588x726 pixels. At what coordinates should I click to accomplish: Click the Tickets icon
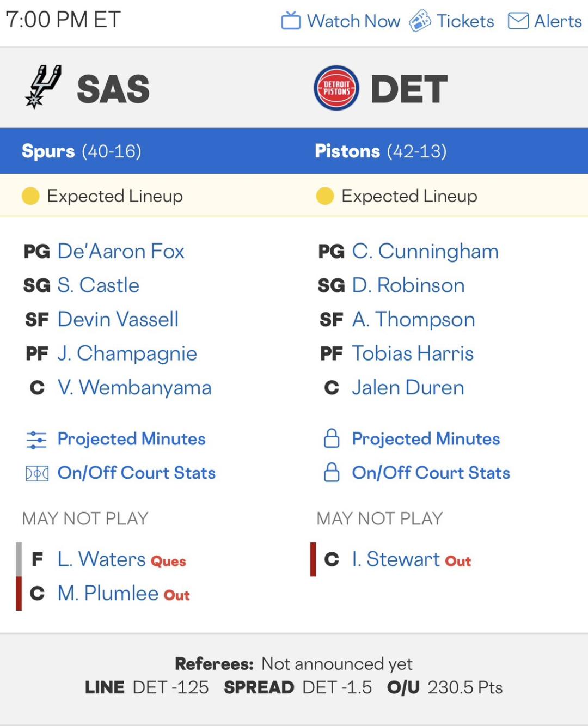point(420,21)
